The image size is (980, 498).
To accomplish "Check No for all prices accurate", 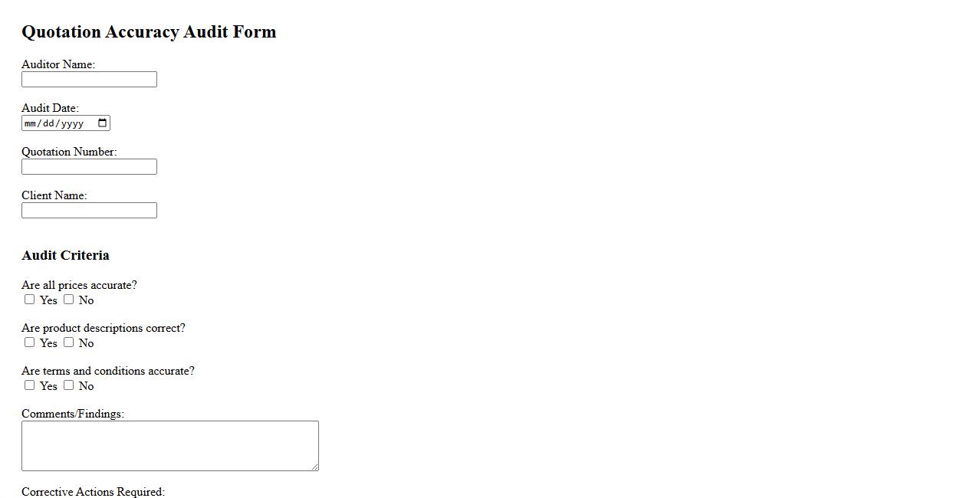I will pyautogui.click(x=69, y=300).
